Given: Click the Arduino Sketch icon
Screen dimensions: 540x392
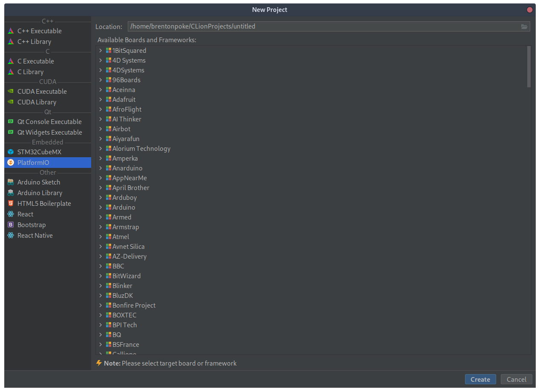Looking at the screenshot, I should [11, 182].
